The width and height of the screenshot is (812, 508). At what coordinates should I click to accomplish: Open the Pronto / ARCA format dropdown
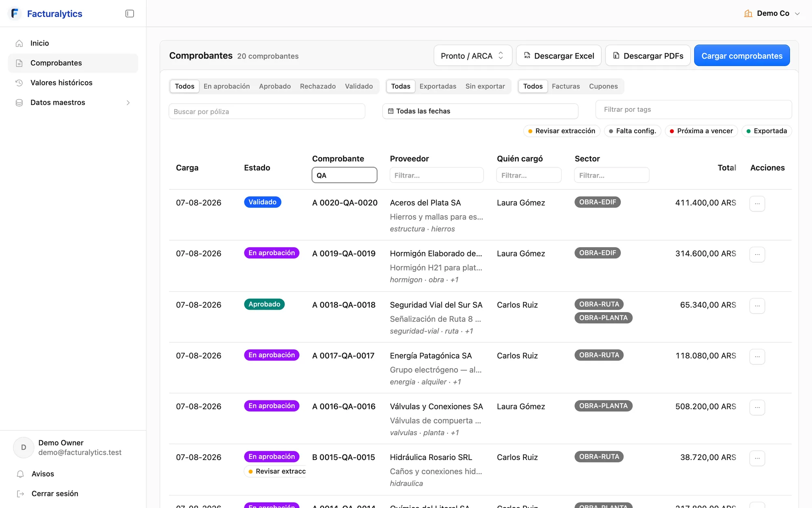(473, 55)
